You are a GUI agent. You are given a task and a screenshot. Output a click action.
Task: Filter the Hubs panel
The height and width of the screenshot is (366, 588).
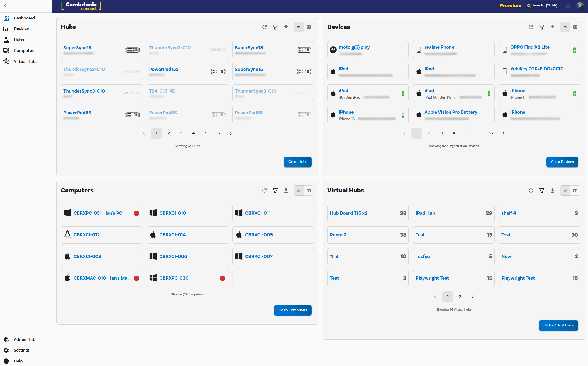[x=275, y=27]
